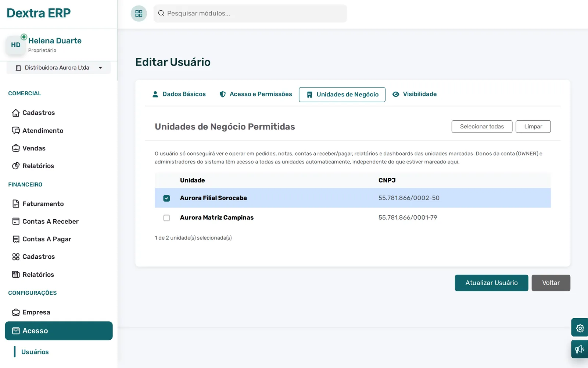The image size is (588, 368).
Task: Open the modules grid icon
Action: point(139,14)
